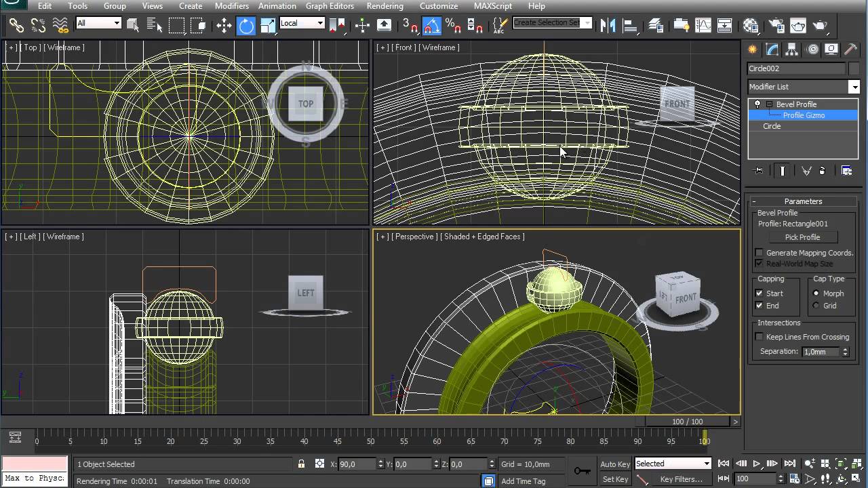Select the Grid cap type
The width and height of the screenshot is (868, 488).
pos(816,306)
